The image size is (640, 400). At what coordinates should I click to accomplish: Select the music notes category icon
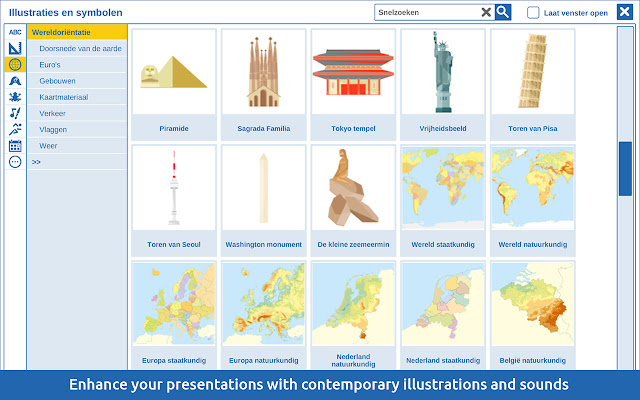[x=15, y=113]
